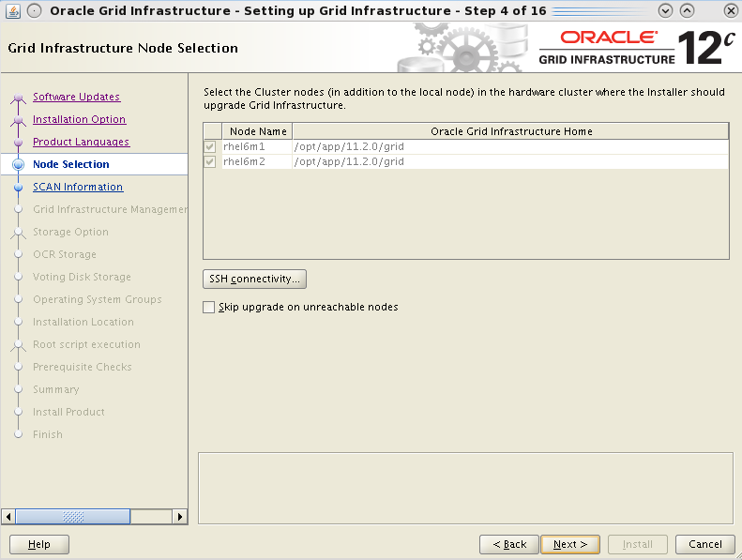Click the Summary step
The width and height of the screenshot is (742, 560).
coord(56,389)
